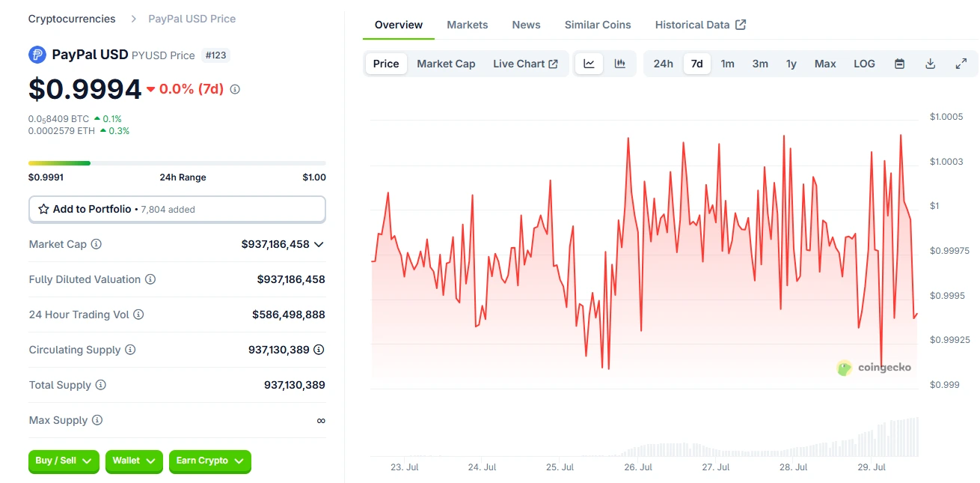Go to Cryptocurrencies breadcrumb link
The height and width of the screenshot is (483, 980).
tap(72, 19)
